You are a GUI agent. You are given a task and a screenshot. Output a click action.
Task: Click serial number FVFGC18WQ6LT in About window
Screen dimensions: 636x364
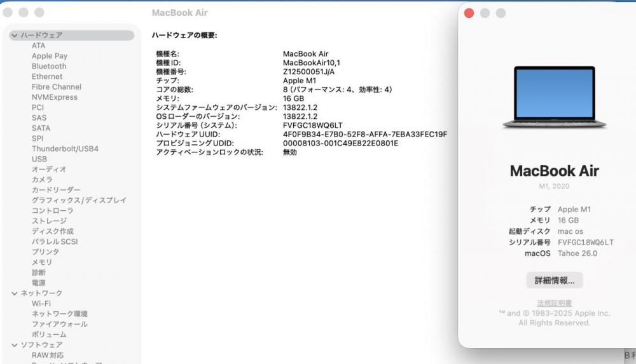pos(586,243)
